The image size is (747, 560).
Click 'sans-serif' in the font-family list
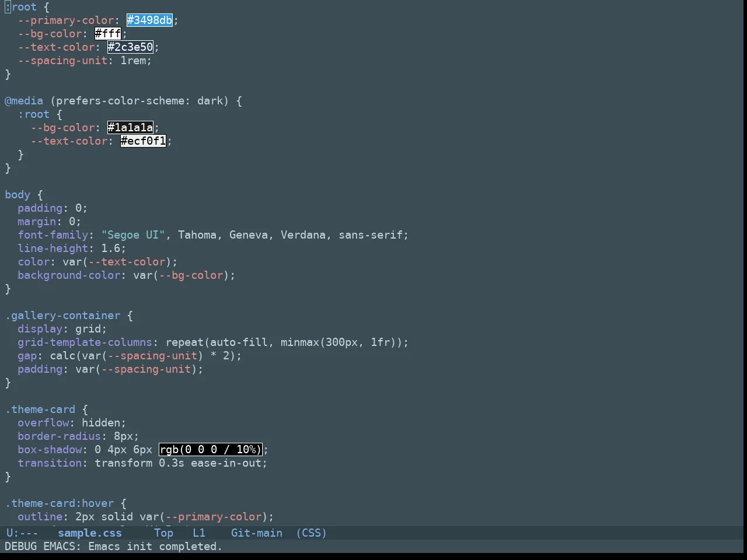click(371, 235)
